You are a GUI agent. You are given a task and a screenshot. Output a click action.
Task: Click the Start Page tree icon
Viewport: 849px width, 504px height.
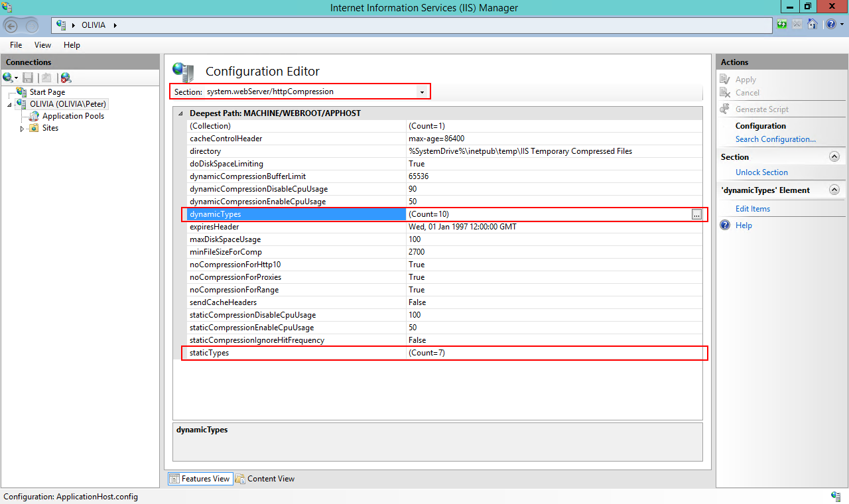(x=21, y=92)
